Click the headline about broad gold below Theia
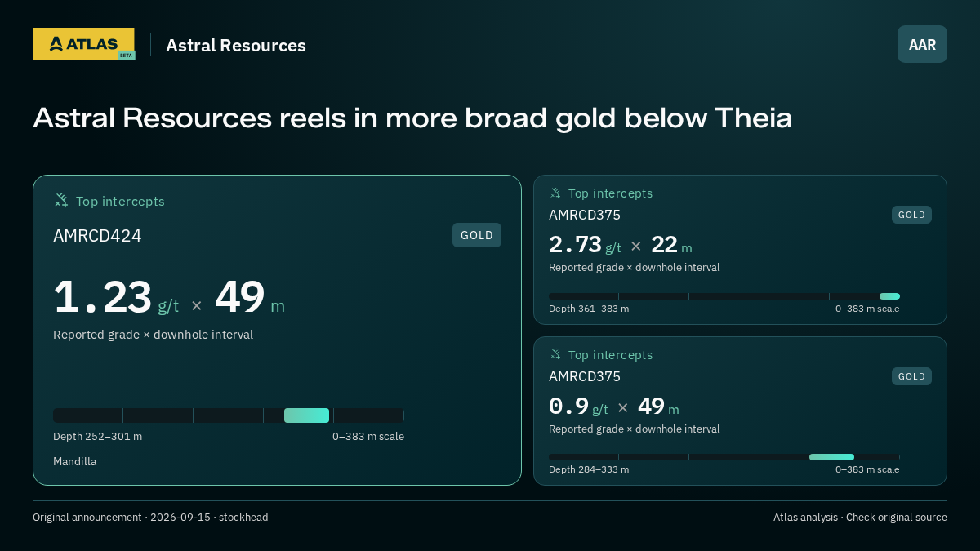 click(412, 118)
